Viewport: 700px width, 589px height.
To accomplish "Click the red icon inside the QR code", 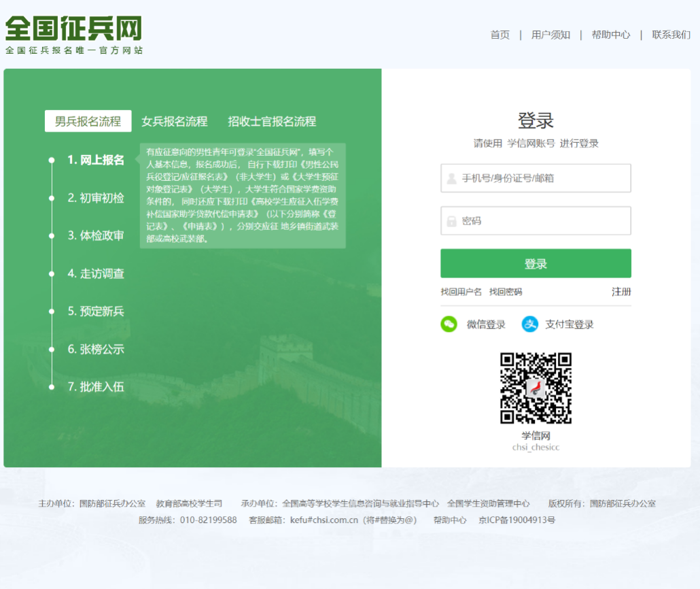I will (535, 388).
